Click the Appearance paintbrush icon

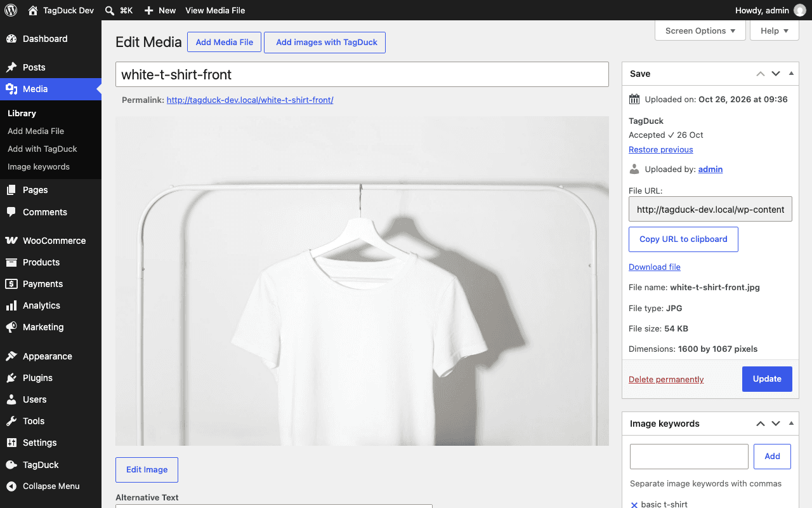coord(11,356)
